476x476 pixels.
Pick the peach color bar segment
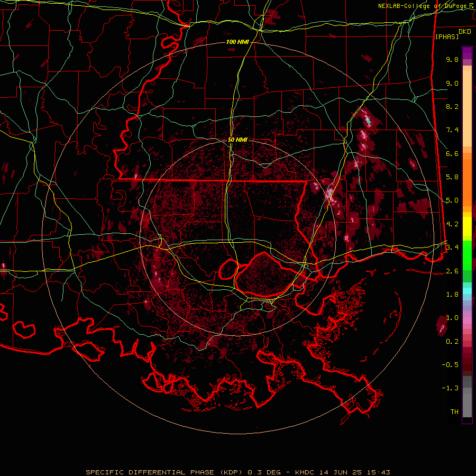point(467,108)
